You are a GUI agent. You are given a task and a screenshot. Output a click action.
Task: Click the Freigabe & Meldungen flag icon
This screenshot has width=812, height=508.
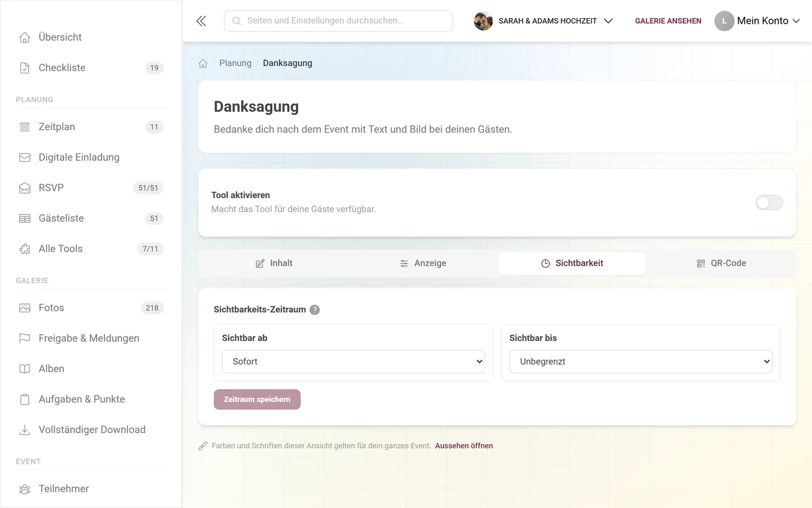[25, 339]
